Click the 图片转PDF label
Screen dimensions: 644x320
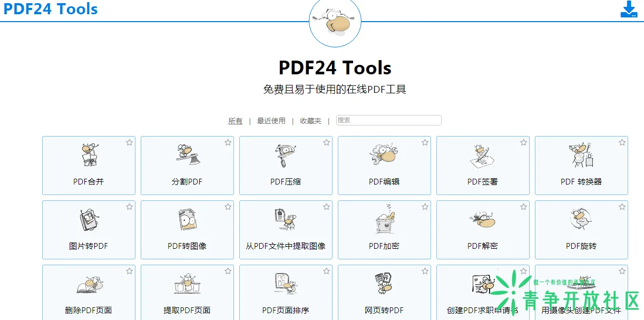click(89, 246)
